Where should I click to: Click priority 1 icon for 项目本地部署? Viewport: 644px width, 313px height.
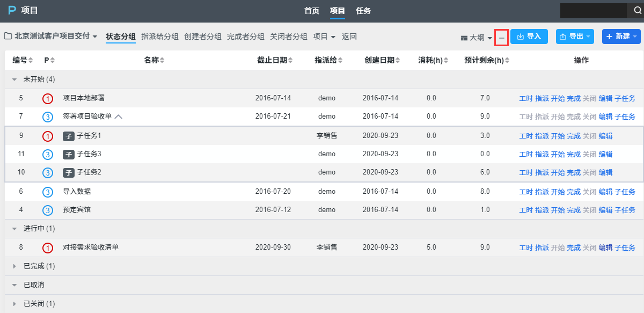tap(48, 98)
